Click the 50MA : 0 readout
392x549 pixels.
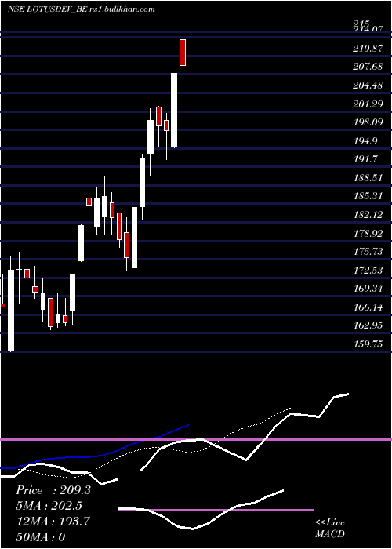(41, 536)
